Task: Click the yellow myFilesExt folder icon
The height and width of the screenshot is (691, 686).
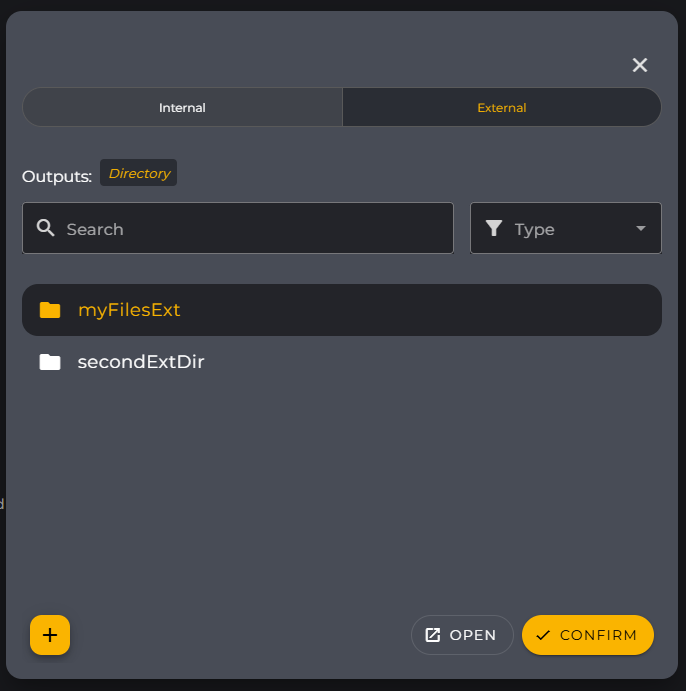Action: [50, 310]
